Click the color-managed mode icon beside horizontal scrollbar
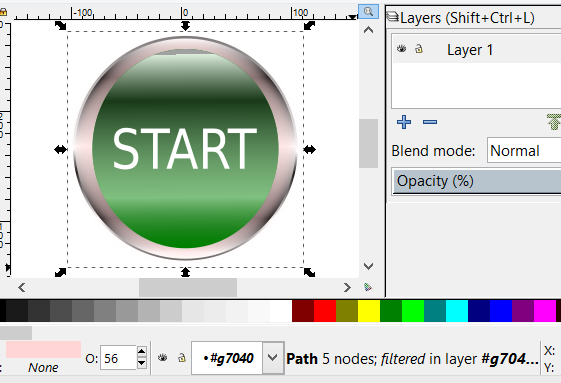 click(x=368, y=287)
